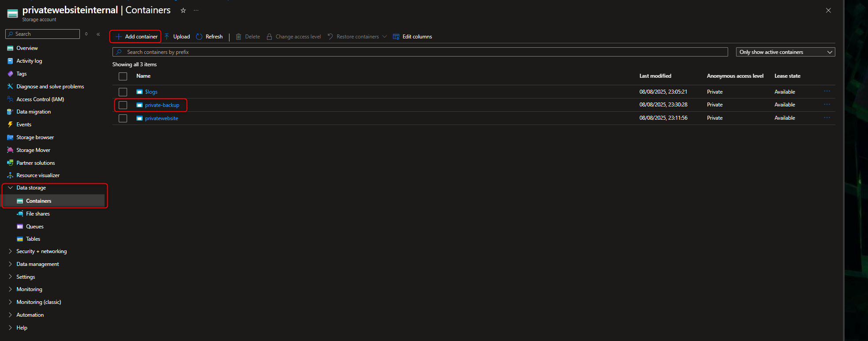Open the more options menu for $logs
868x341 pixels.
coord(827,91)
